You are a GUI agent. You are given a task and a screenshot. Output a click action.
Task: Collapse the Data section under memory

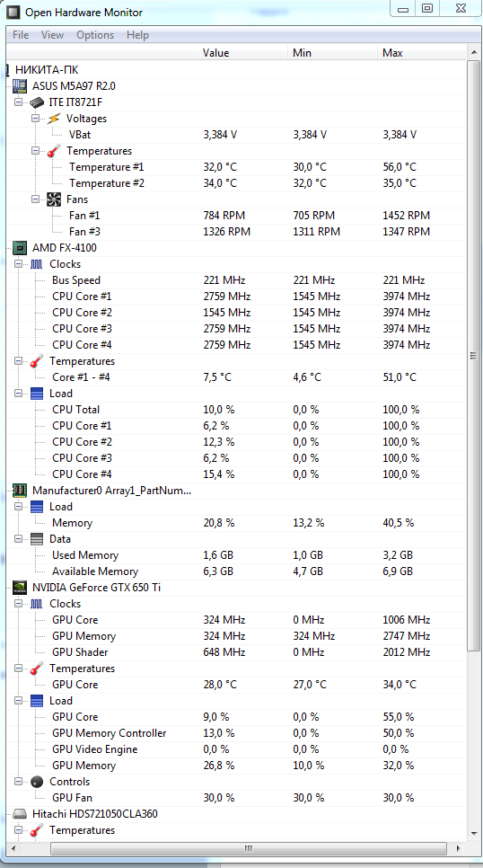click(19, 539)
